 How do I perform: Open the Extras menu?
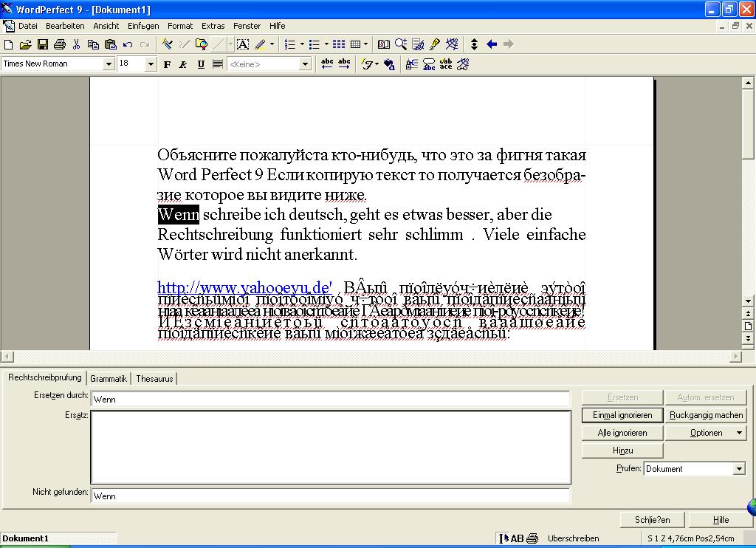coord(213,26)
